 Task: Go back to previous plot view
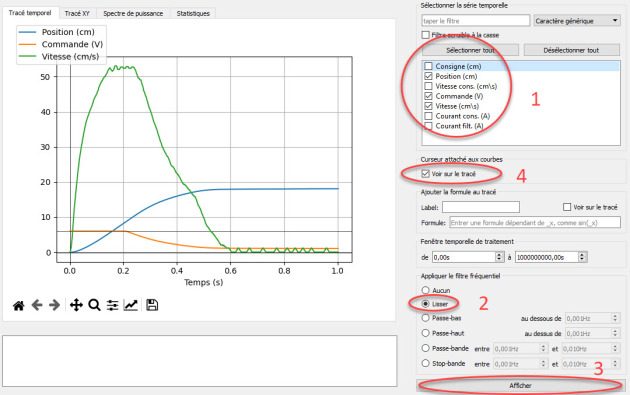37,305
